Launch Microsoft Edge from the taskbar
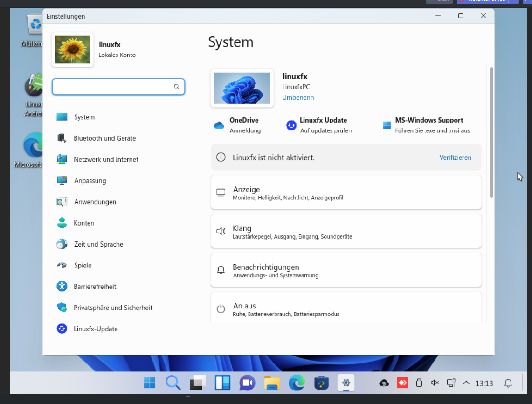The height and width of the screenshot is (404, 532). [x=297, y=383]
